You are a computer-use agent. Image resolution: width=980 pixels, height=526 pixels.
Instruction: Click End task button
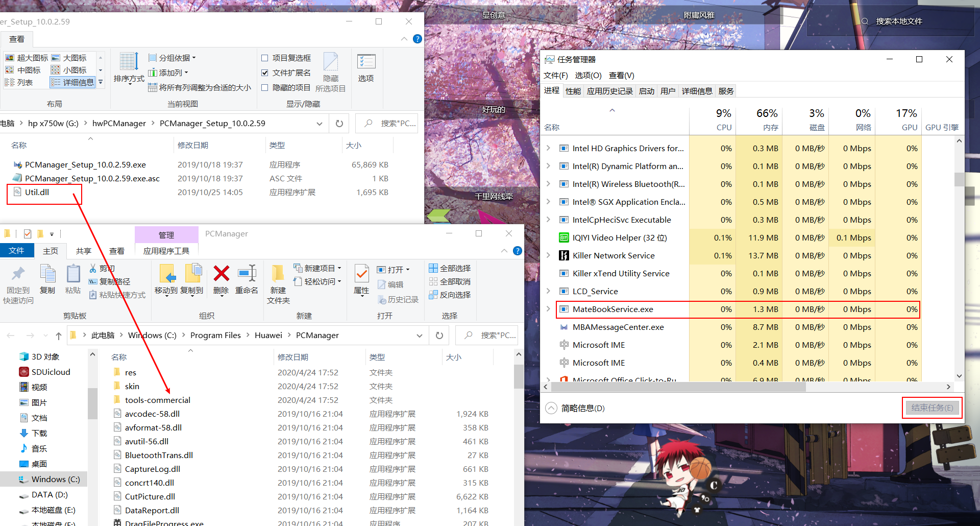pyautogui.click(x=932, y=408)
